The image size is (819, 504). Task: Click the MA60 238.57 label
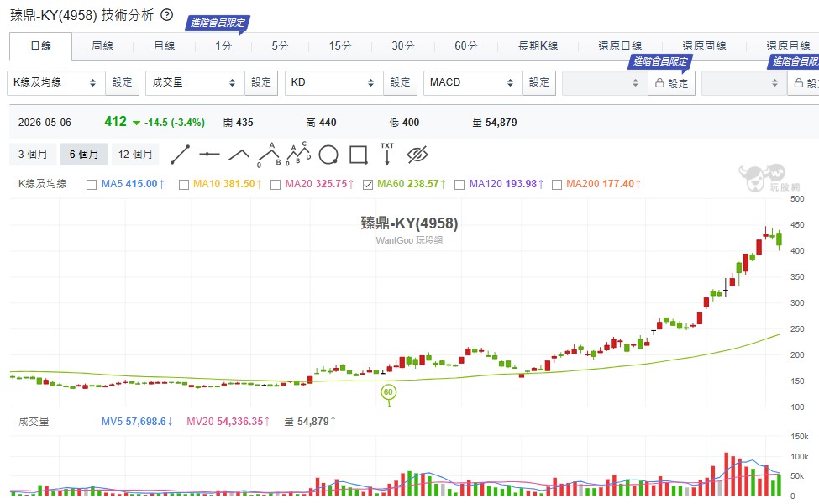click(x=411, y=184)
